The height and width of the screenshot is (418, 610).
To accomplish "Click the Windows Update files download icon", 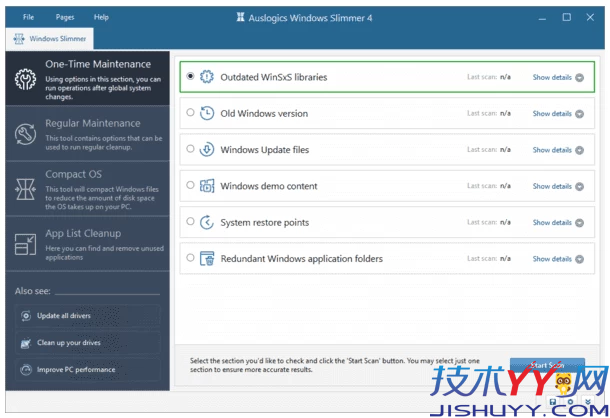I will point(207,149).
